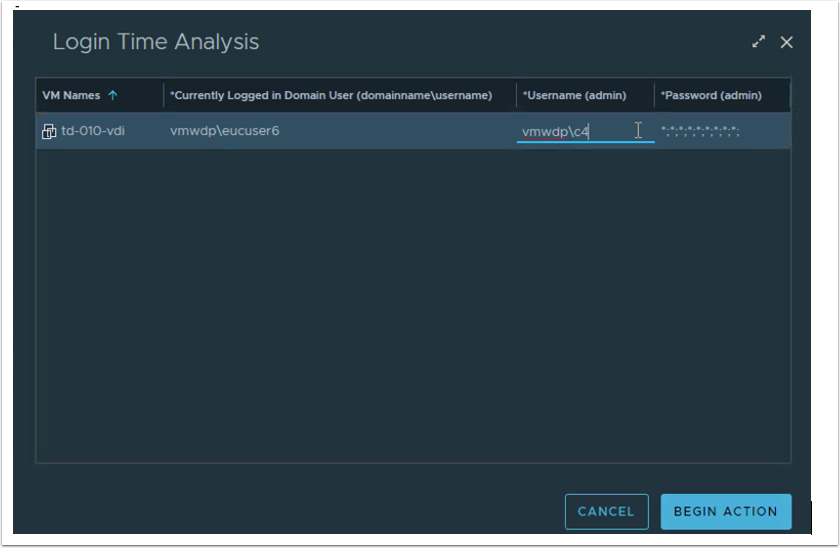This screenshot has width=840, height=548.
Task: Click the Login Time Analysis title text
Action: (x=156, y=42)
